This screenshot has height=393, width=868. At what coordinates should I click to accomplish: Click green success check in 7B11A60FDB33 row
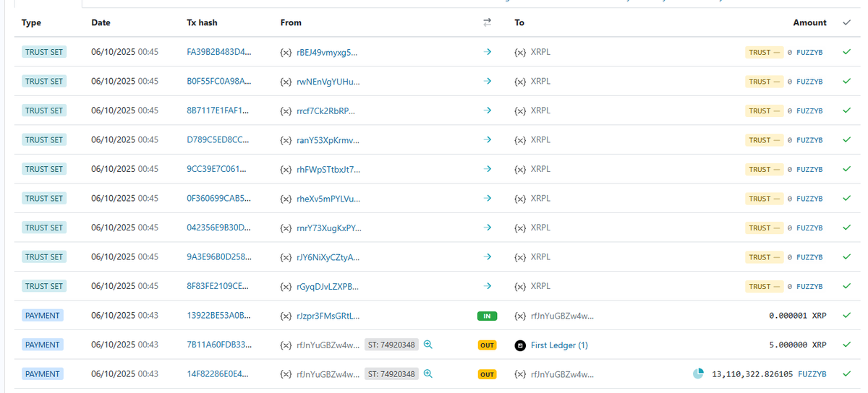(x=846, y=345)
